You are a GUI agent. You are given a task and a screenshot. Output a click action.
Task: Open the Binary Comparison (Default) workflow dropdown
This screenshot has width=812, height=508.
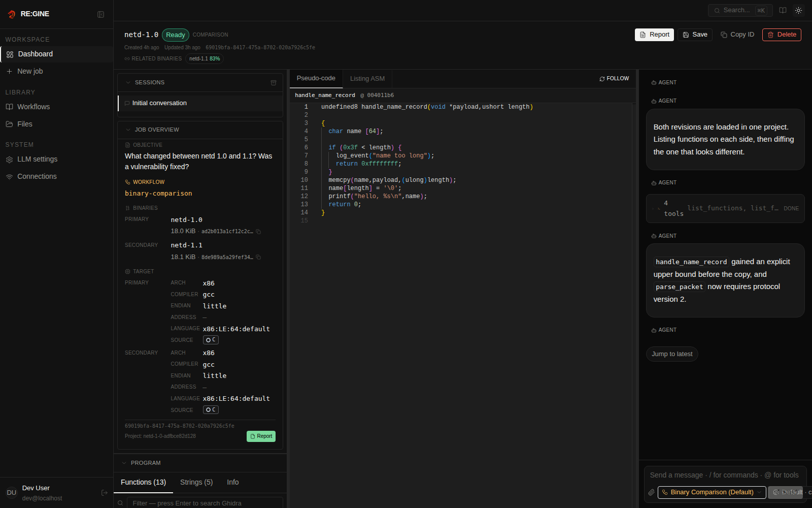[712, 492]
